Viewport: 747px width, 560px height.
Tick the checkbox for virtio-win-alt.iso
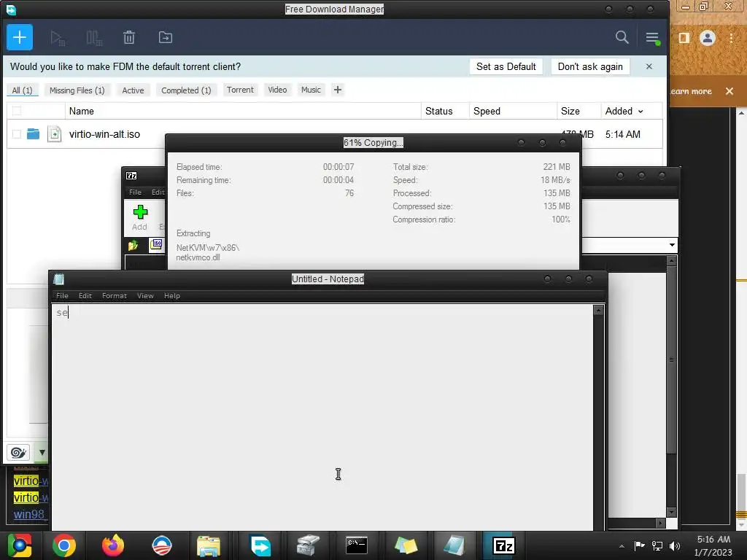coord(17,134)
